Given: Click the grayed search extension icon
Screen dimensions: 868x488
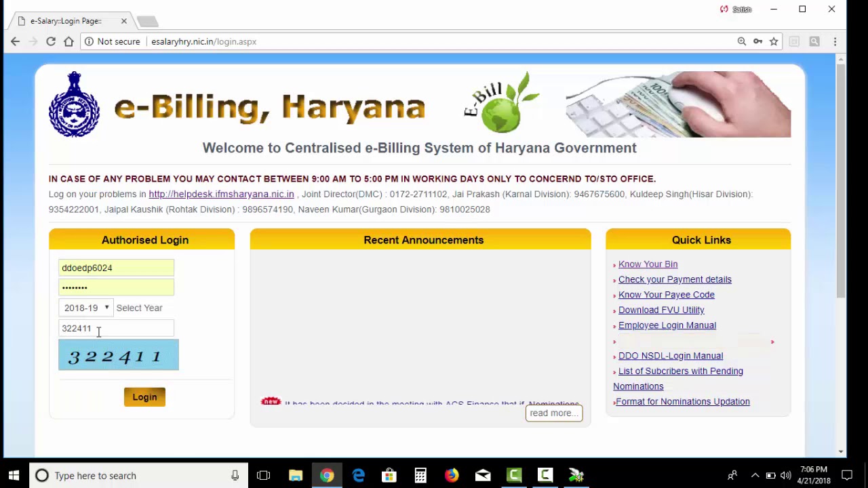Looking at the screenshot, I should click(814, 41).
